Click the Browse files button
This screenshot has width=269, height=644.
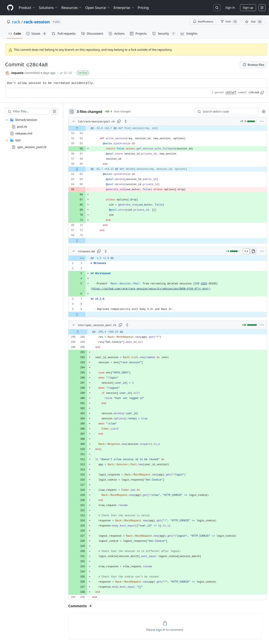(x=253, y=65)
